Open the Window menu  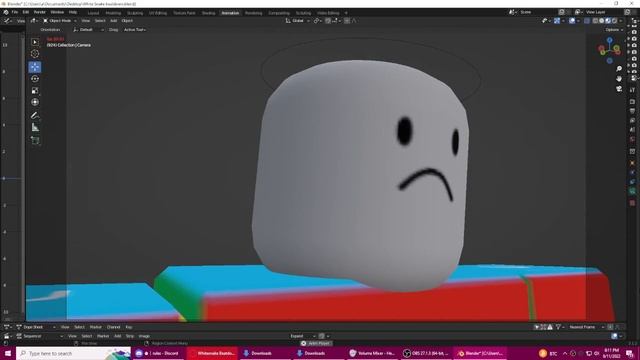(x=57, y=12)
